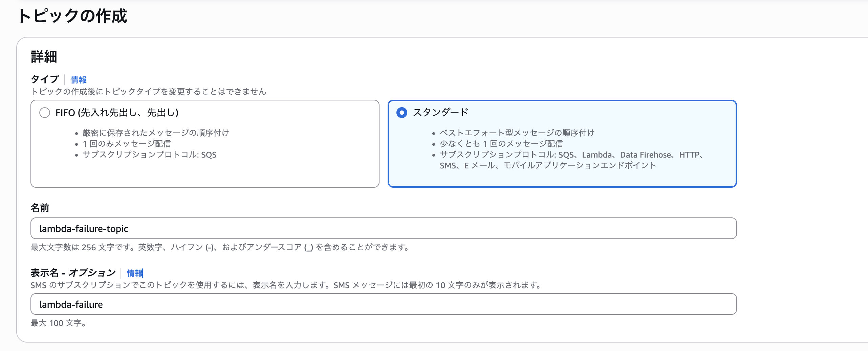Viewport: 868px width, 351px height.
Task: Open the 情報 link beside 表示名 - オプション
Action: point(135,273)
